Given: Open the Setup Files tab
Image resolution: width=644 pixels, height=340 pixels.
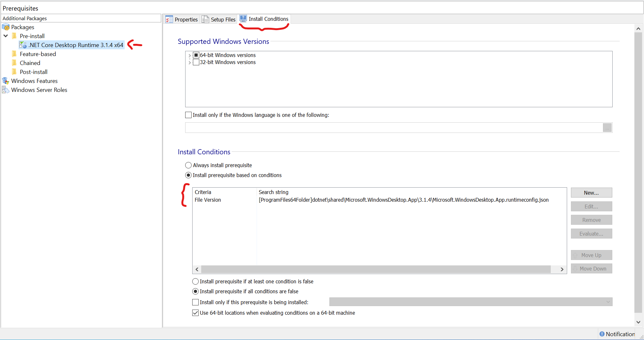Looking at the screenshot, I should 219,20.
